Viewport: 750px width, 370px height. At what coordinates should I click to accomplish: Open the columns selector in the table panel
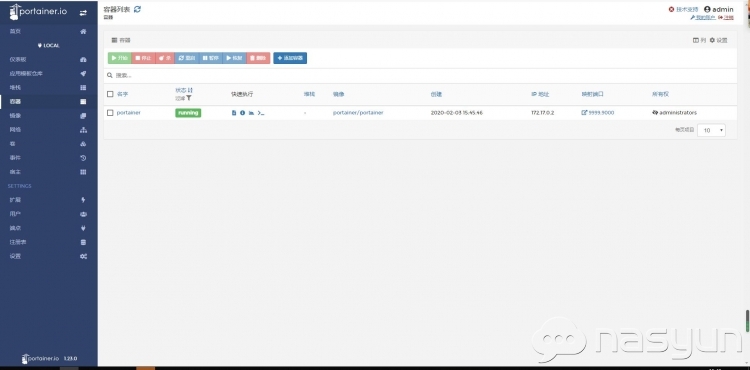(x=699, y=41)
